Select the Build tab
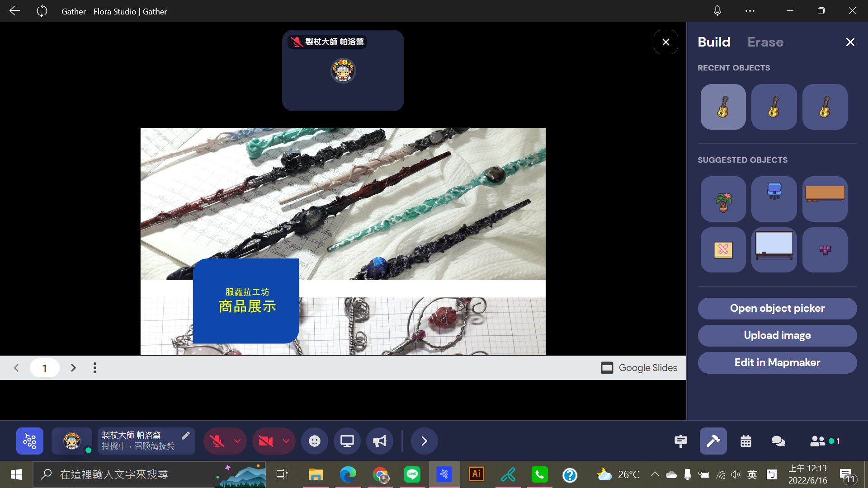Screen dimensions: 868x488 click(714, 42)
